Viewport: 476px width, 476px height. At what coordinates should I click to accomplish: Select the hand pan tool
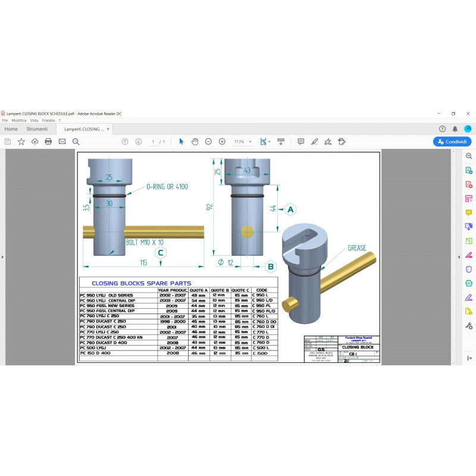point(195,142)
